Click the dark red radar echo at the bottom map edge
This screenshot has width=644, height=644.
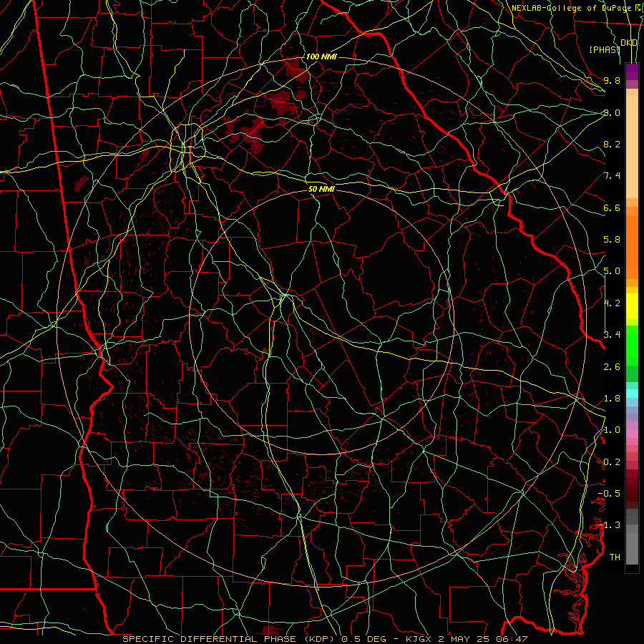(x=270, y=630)
